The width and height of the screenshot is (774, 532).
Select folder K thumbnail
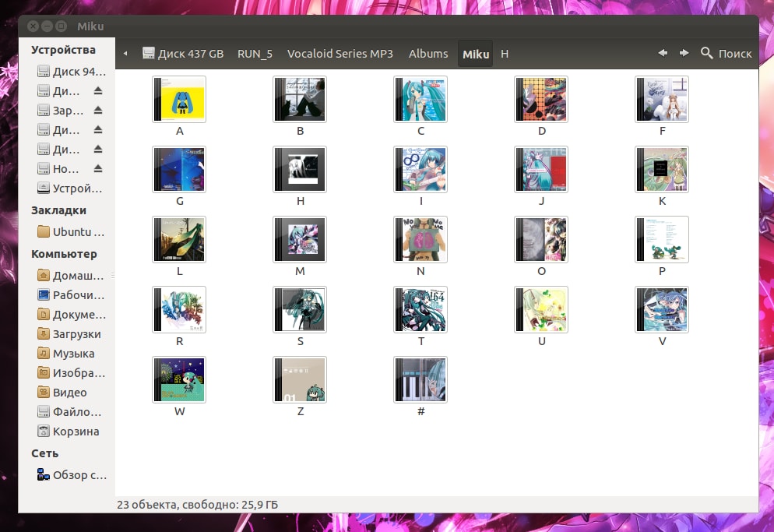click(662, 170)
